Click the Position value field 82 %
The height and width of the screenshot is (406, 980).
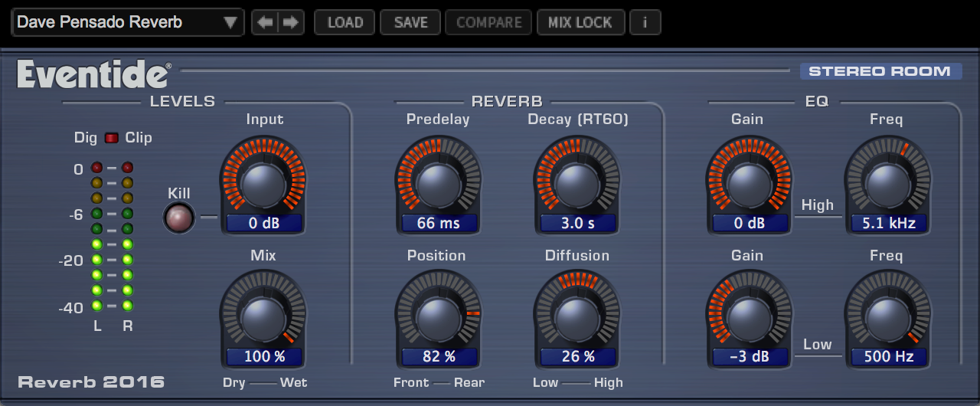(x=439, y=357)
